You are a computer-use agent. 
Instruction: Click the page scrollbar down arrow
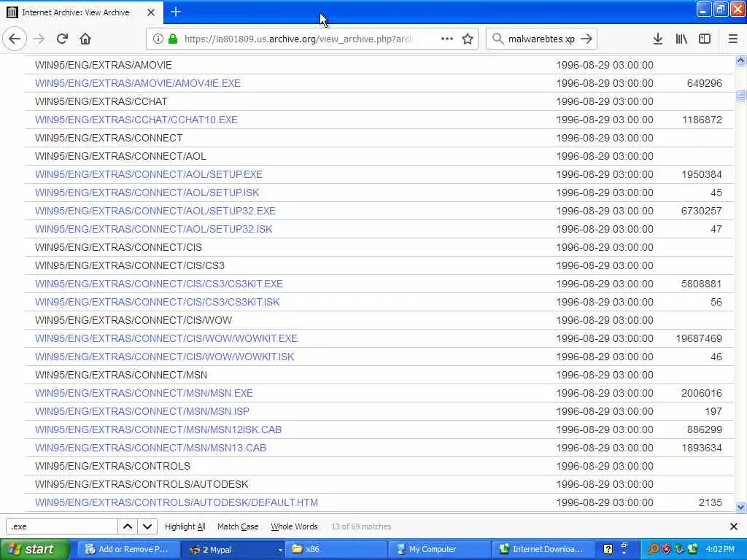click(740, 507)
